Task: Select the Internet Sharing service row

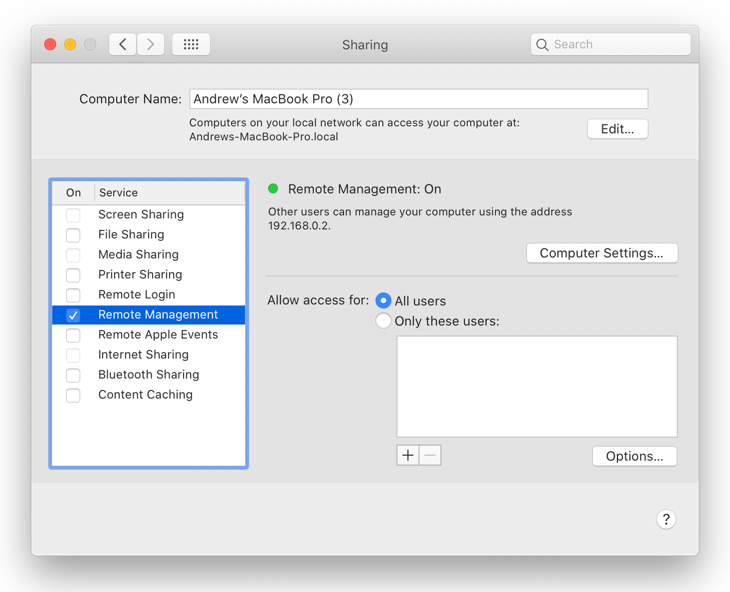Action: (x=149, y=355)
